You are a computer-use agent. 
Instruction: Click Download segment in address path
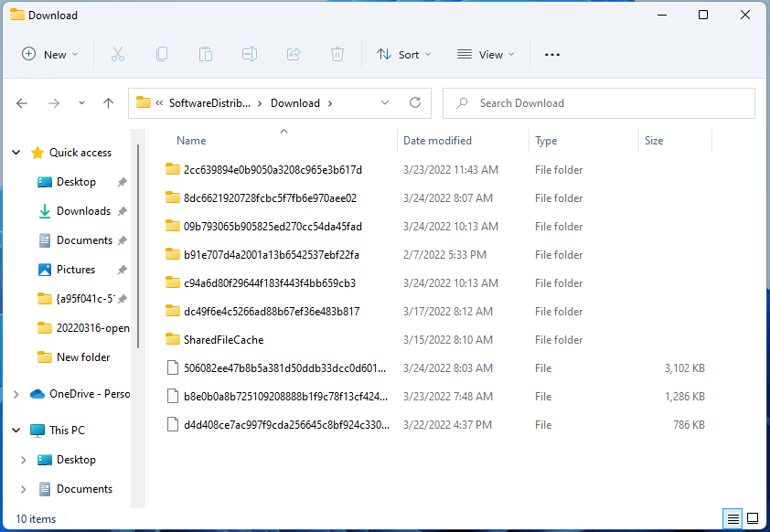tap(295, 103)
